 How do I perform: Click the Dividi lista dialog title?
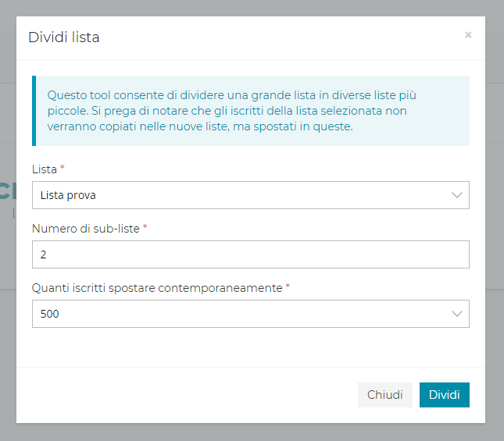pyautogui.click(x=63, y=37)
